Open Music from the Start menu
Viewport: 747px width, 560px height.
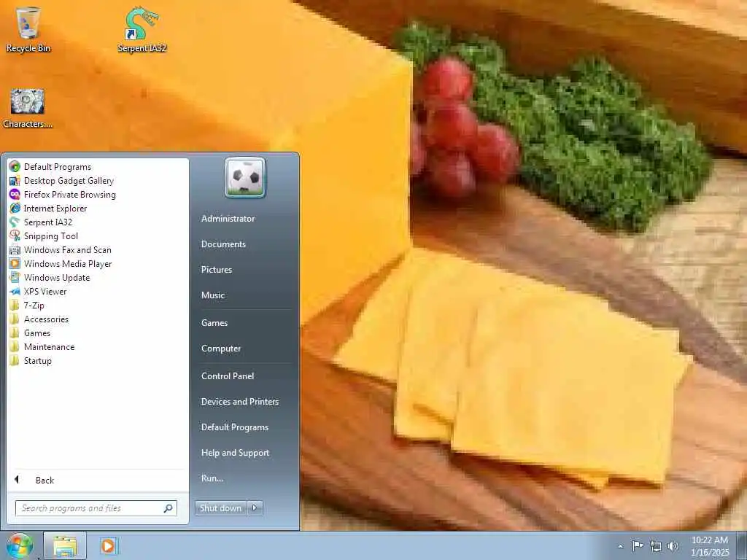pos(213,295)
